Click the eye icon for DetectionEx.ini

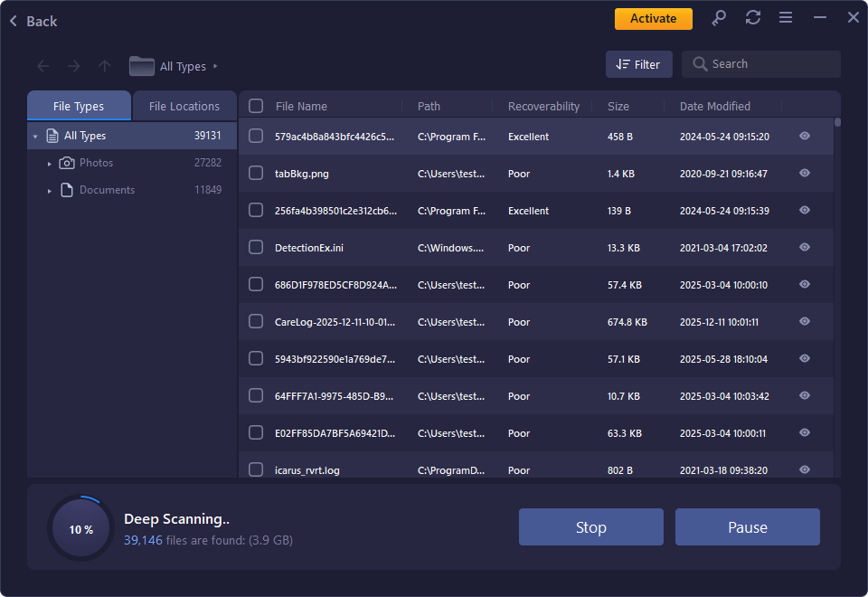[805, 247]
